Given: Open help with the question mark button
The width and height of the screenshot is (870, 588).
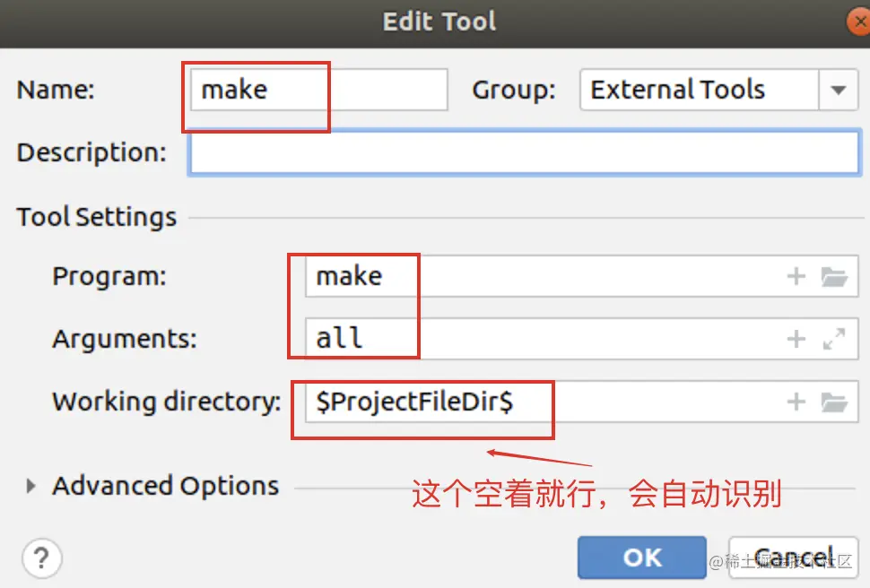Looking at the screenshot, I should 42,558.
